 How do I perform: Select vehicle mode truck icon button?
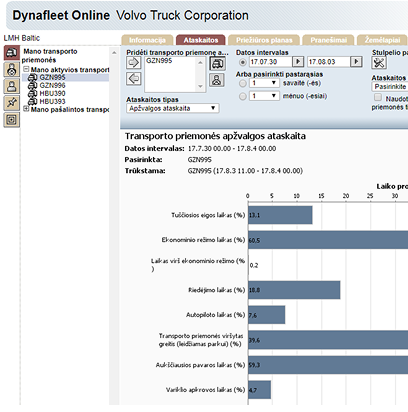click(217, 63)
